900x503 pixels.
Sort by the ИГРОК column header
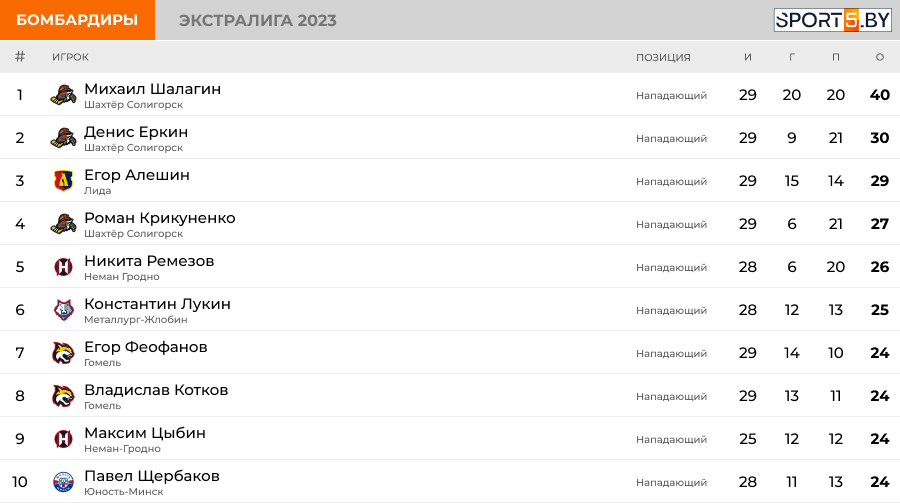70,57
